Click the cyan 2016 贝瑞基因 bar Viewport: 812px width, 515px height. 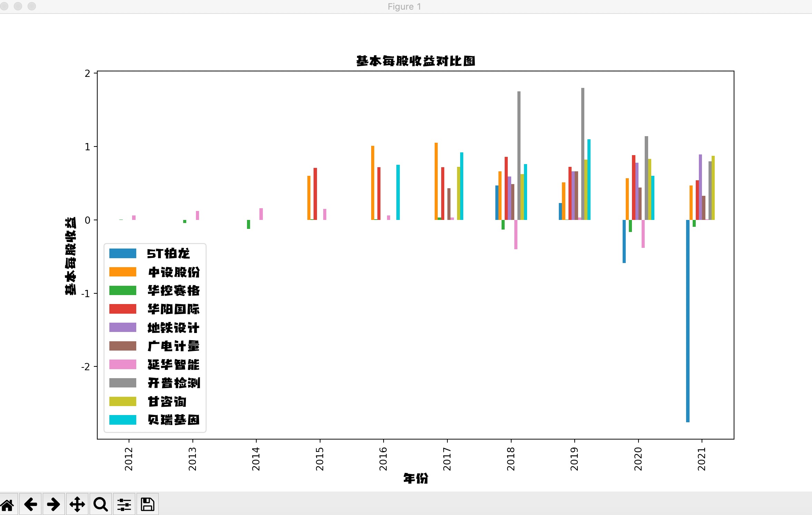point(398,192)
